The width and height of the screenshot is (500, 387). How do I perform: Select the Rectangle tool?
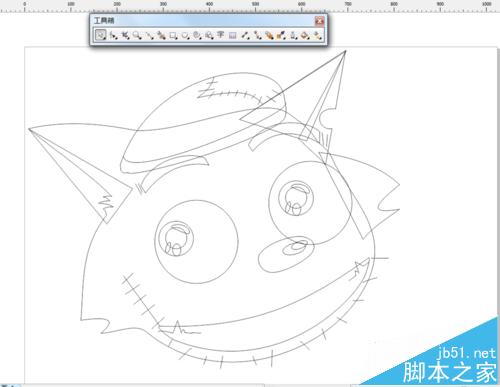tap(173, 35)
